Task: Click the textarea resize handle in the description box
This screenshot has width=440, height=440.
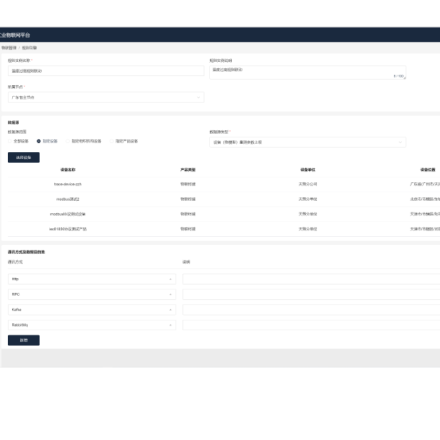Action: [404, 78]
